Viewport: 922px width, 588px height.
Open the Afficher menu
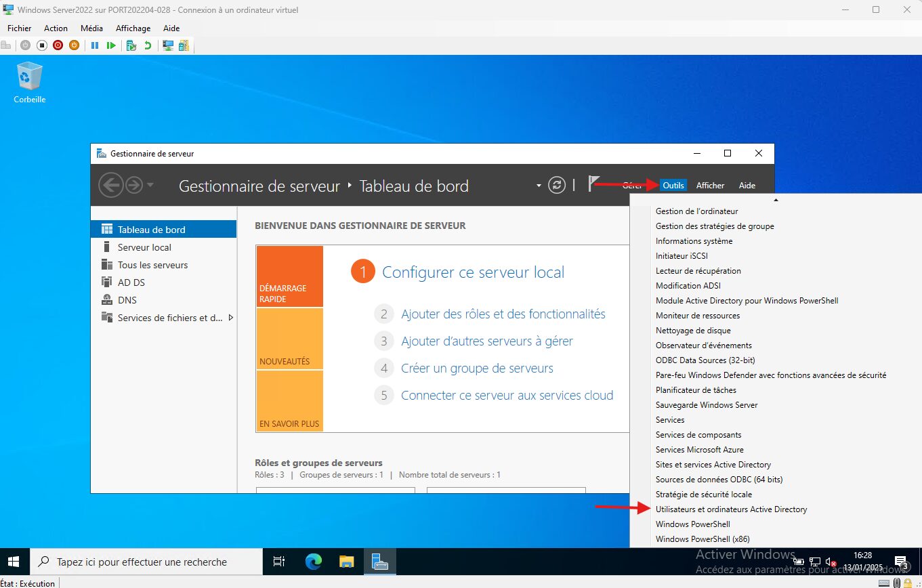pyautogui.click(x=710, y=185)
